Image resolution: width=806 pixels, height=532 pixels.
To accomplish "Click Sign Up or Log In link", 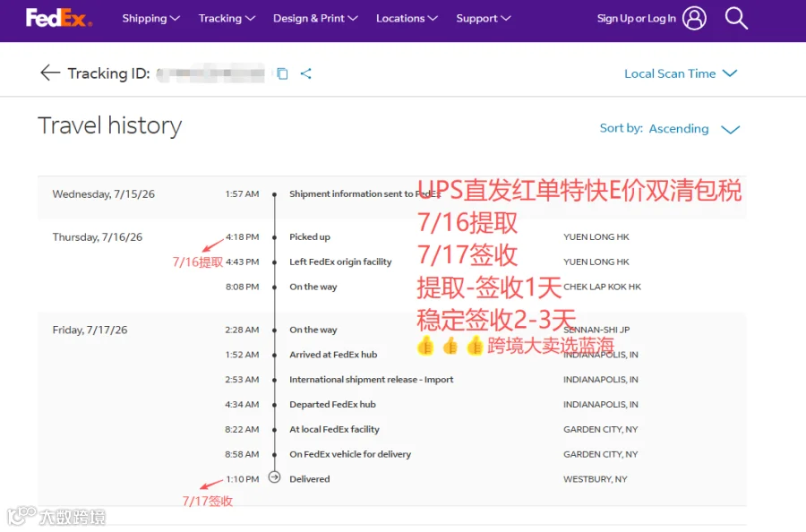I will coord(637,19).
